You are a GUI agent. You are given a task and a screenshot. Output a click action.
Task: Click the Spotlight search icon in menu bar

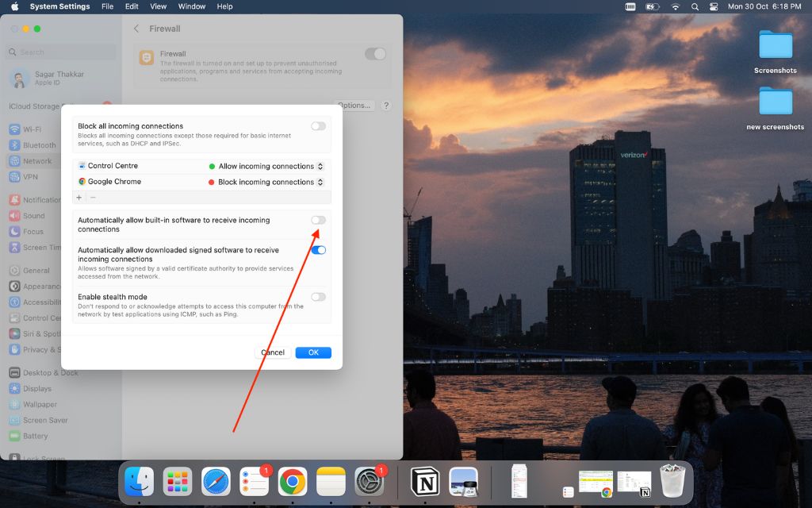click(695, 6)
